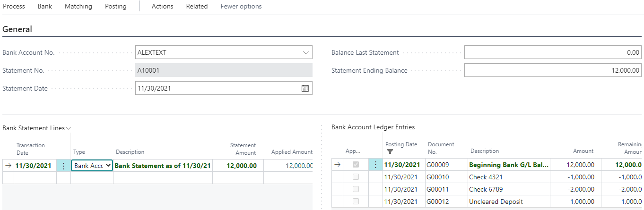Open the Process menu
Viewport: 644px width, 210px height.
(x=14, y=6)
